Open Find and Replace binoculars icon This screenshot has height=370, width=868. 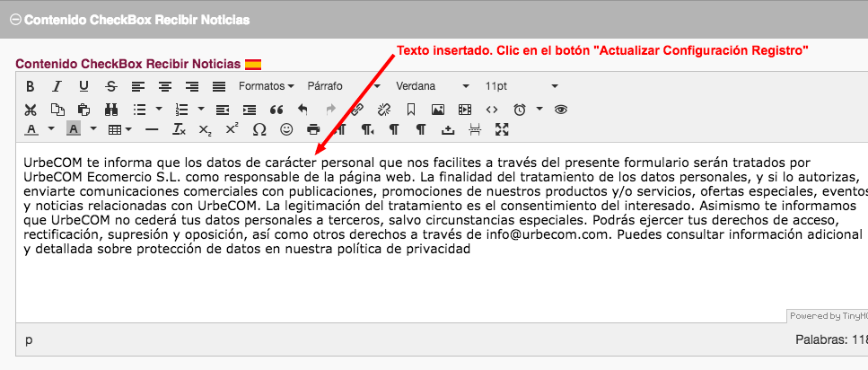[110, 110]
